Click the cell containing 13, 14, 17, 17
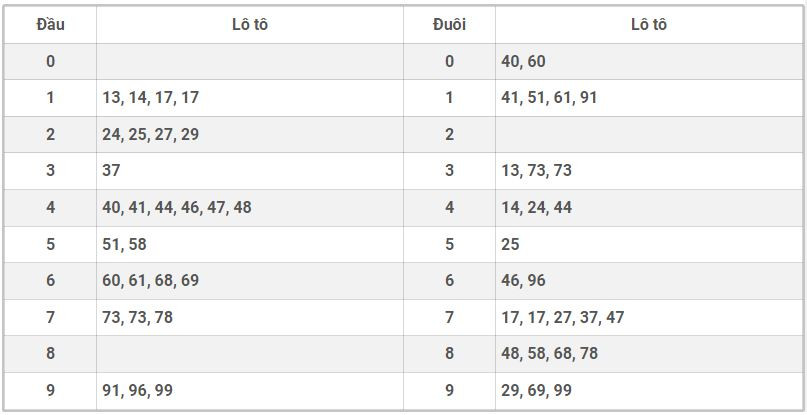The image size is (807, 415). pos(151,98)
